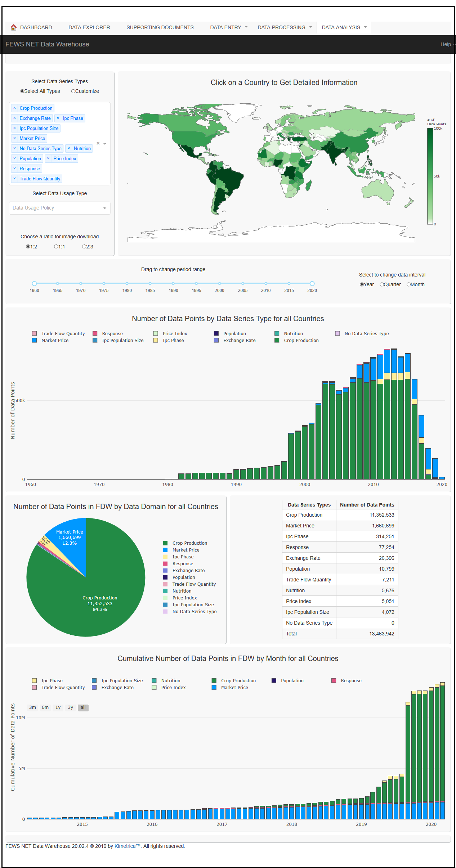Choose the 1:1 image ratio

[x=56, y=247]
